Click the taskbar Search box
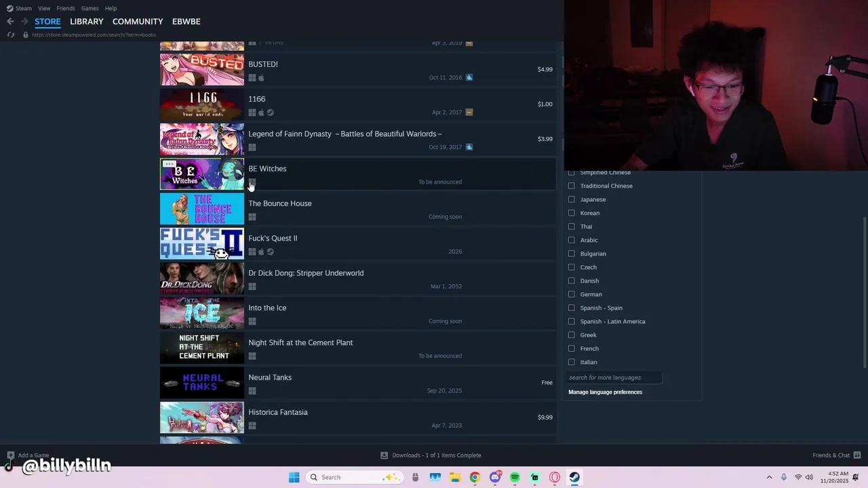This screenshot has height=488, width=868. (354, 477)
